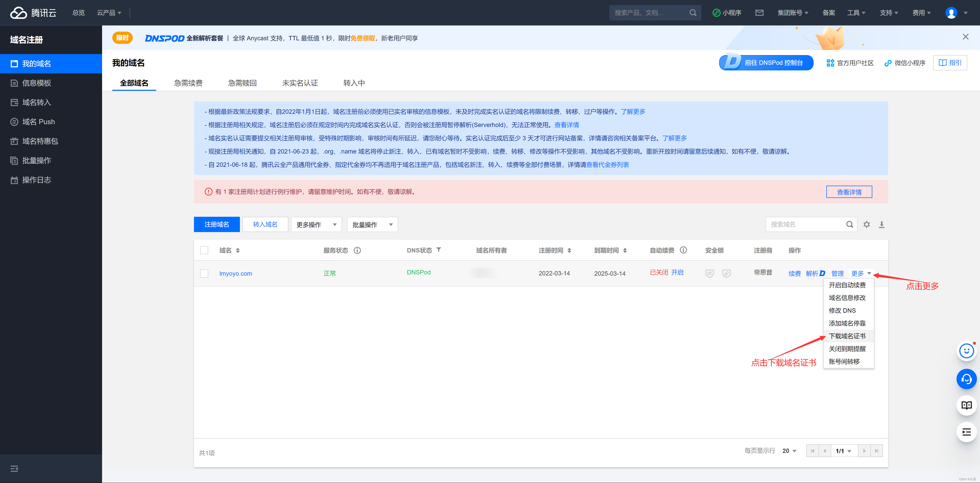Click the 转入域名 button

coord(265,224)
